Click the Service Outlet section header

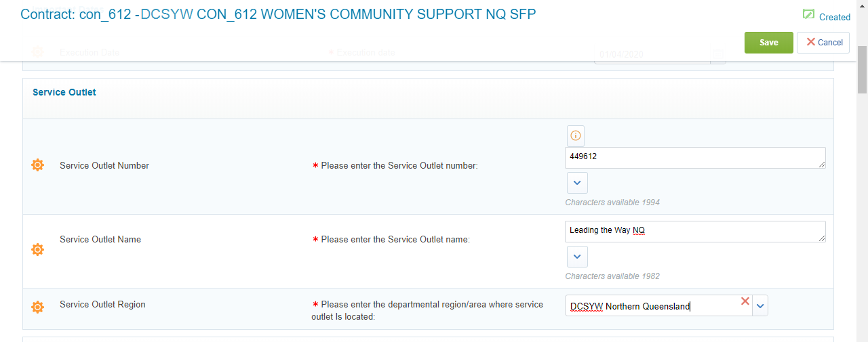[x=64, y=92]
